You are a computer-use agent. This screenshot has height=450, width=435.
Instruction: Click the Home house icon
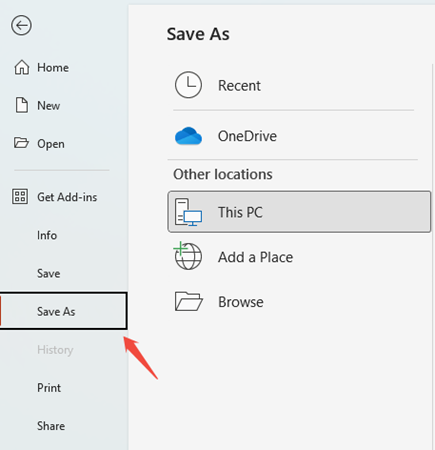(x=22, y=67)
